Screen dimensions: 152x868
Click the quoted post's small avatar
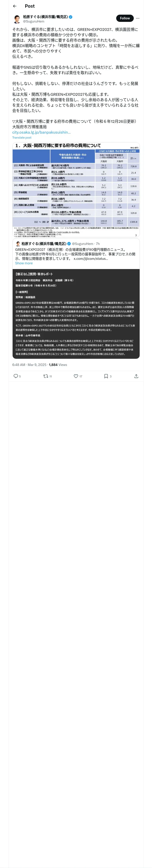18,244
